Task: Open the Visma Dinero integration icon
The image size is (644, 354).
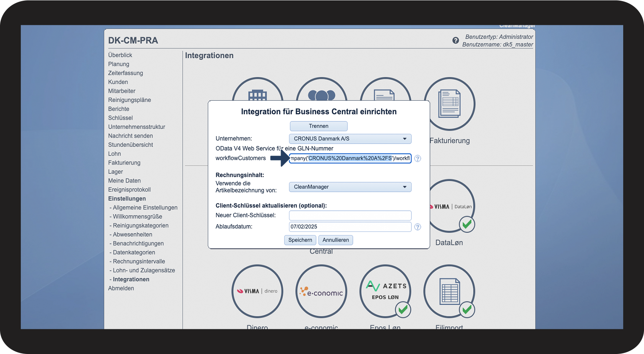Action: point(257,291)
